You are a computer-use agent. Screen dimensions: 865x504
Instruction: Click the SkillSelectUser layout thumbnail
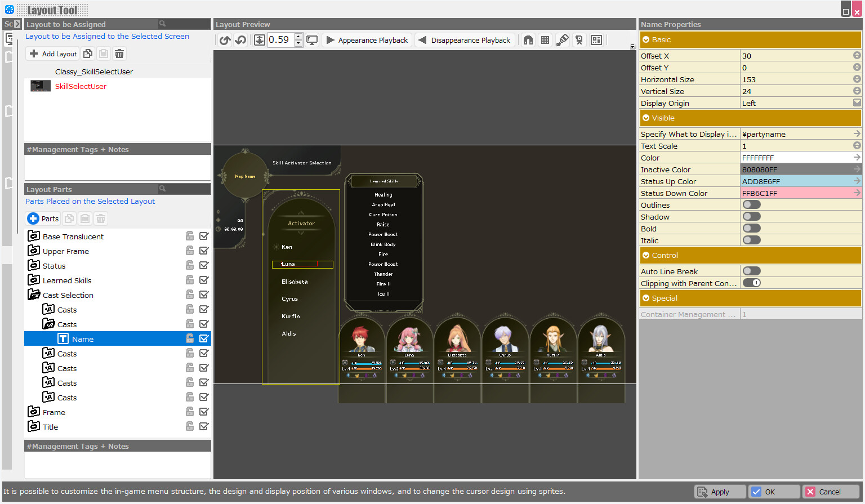[40, 86]
